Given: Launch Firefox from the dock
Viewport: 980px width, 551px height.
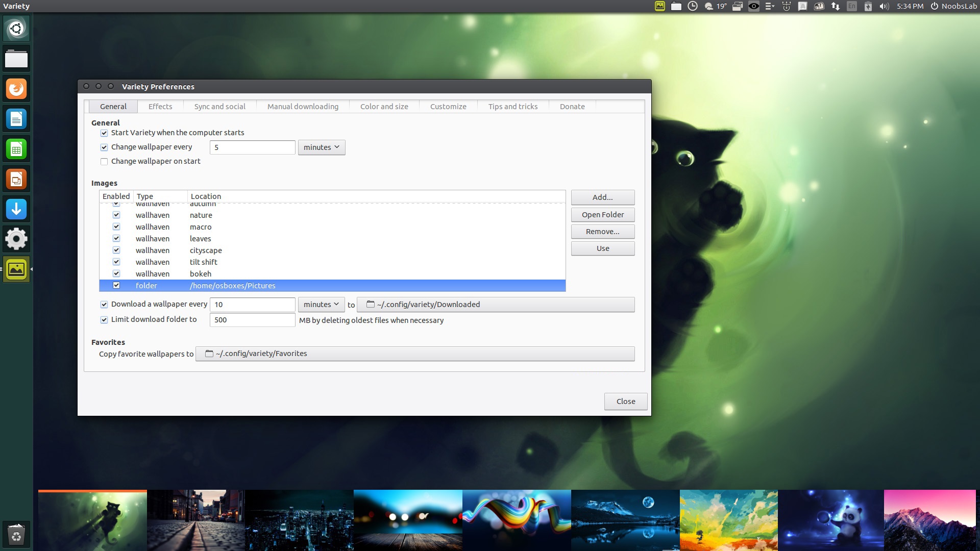Looking at the screenshot, I should (16, 89).
